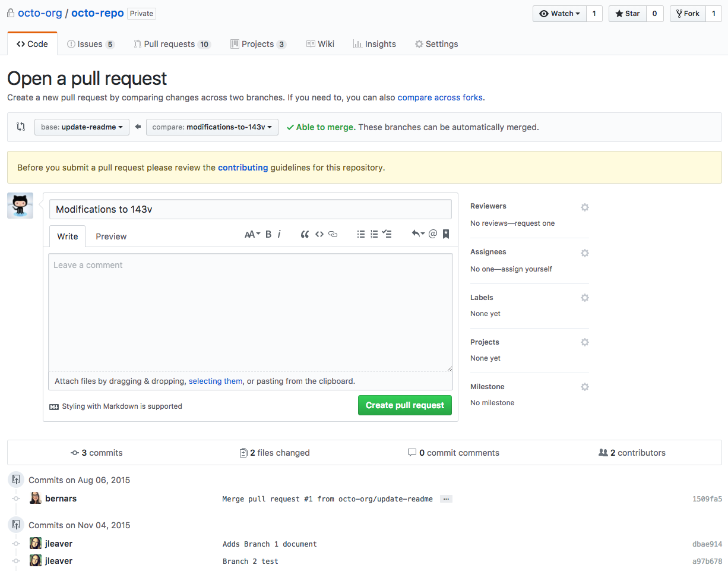728x571 pixels.
Task: Click the octo-repo repository link
Action: tap(97, 13)
